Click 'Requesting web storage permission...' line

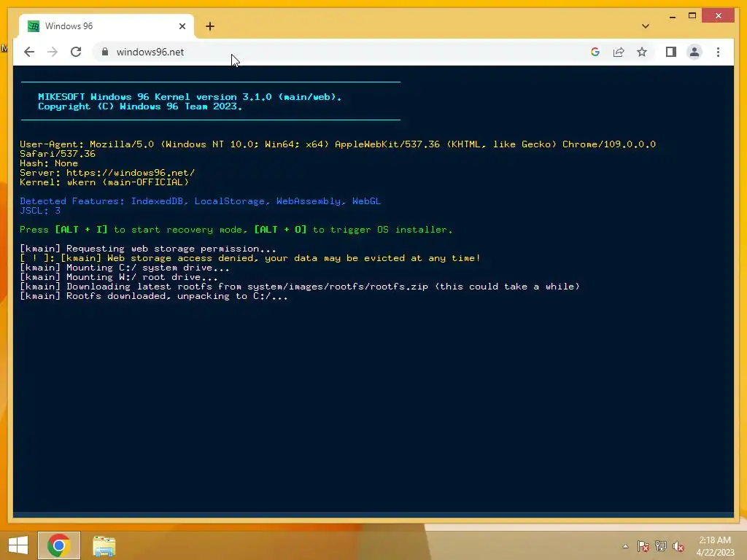point(148,249)
